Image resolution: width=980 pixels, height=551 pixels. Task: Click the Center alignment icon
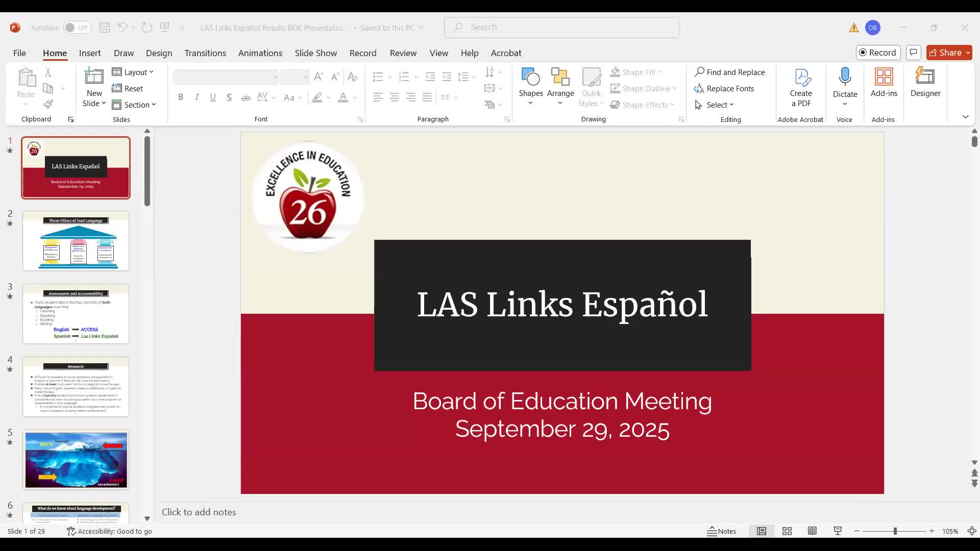[x=394, y=97]
